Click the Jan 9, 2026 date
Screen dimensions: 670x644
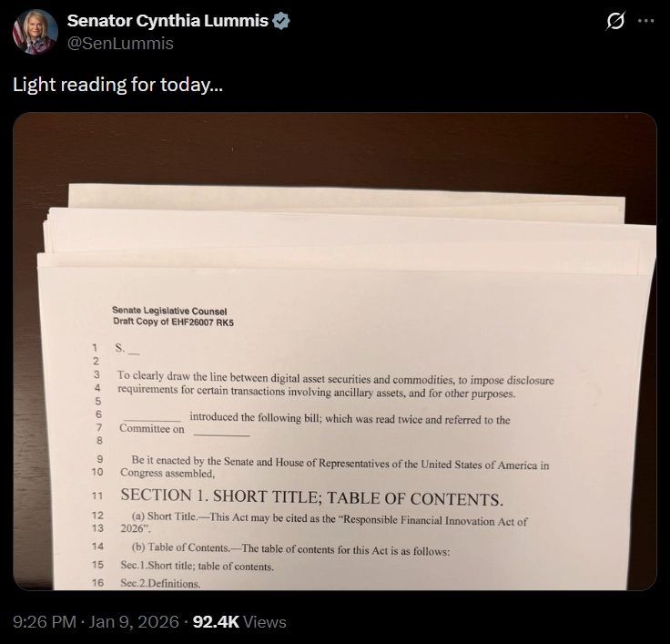134,622
